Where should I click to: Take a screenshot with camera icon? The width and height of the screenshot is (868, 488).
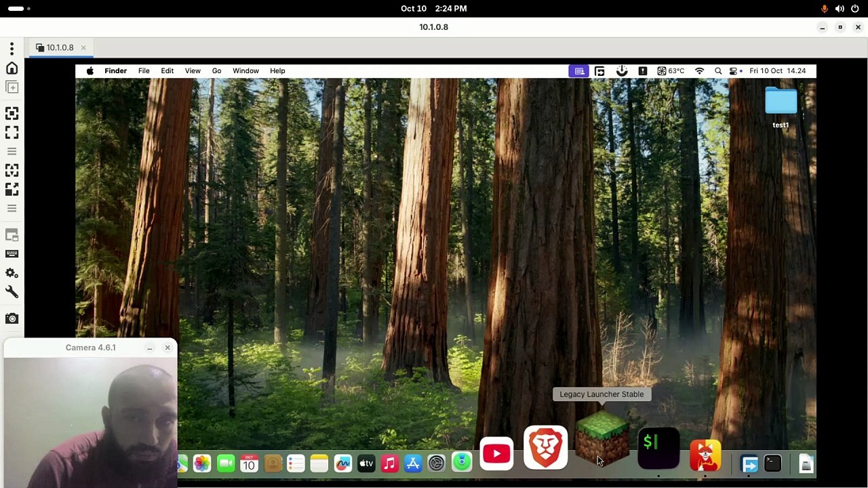(x=12, y=318)
